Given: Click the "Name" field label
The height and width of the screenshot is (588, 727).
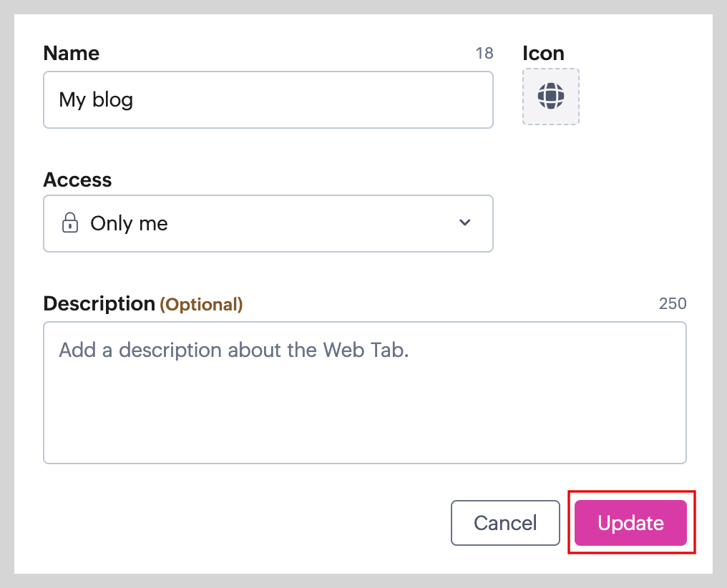Looking at the screenshot, I should [71, 53].
